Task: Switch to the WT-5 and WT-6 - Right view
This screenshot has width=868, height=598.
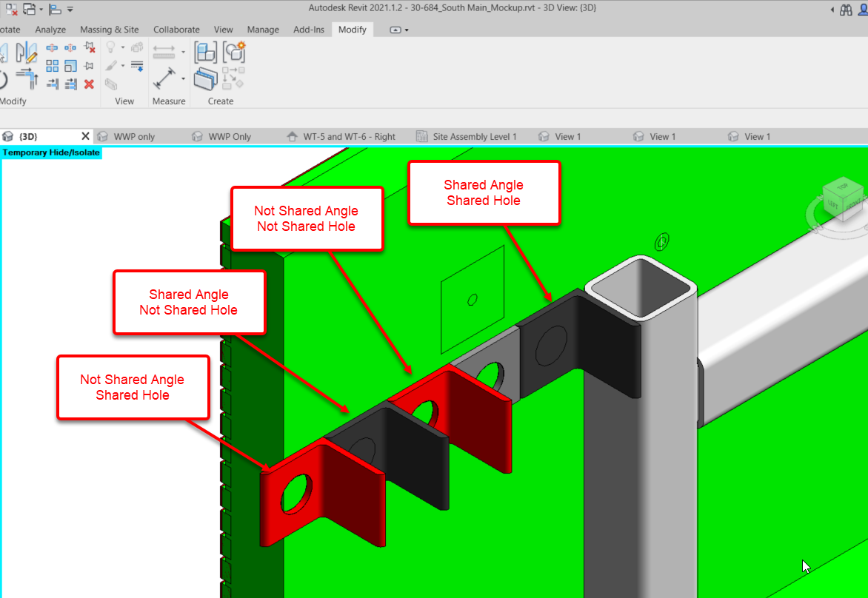Action: [x=341, y=136]
